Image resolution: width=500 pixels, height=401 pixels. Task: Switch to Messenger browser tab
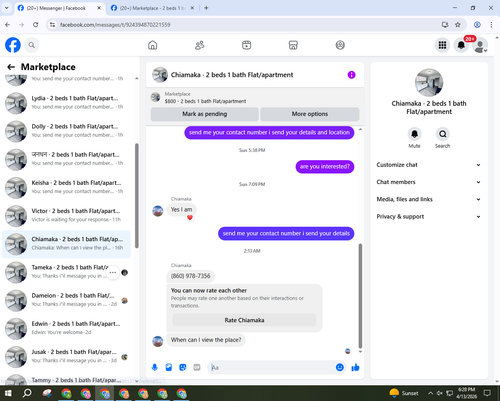point(56,8)
